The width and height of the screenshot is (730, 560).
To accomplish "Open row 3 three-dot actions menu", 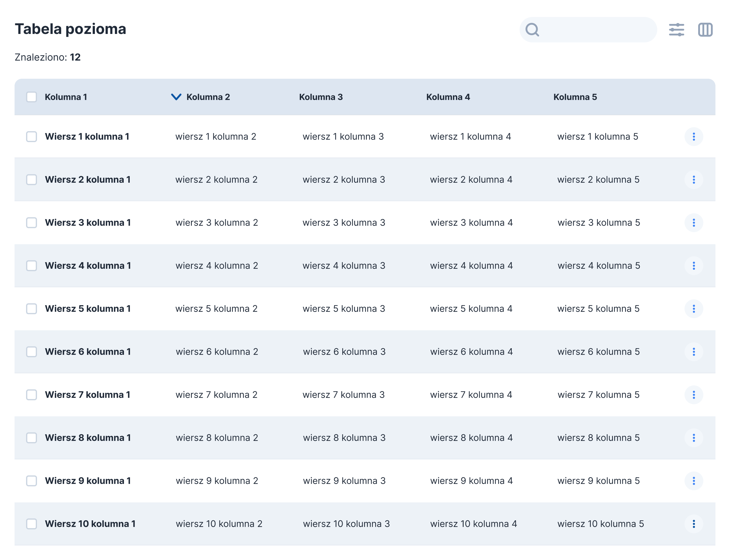I will click(693, 223).
